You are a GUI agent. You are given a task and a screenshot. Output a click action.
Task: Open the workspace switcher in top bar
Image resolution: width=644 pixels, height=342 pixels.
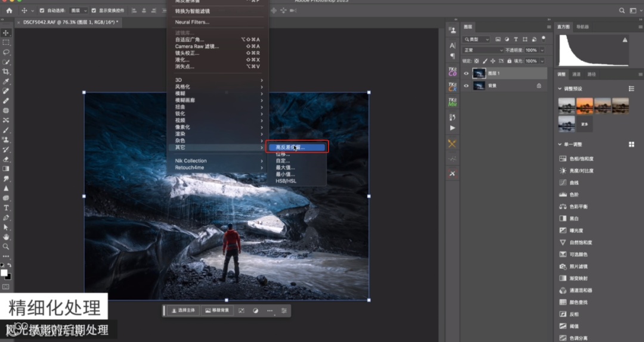coord(633,11)
